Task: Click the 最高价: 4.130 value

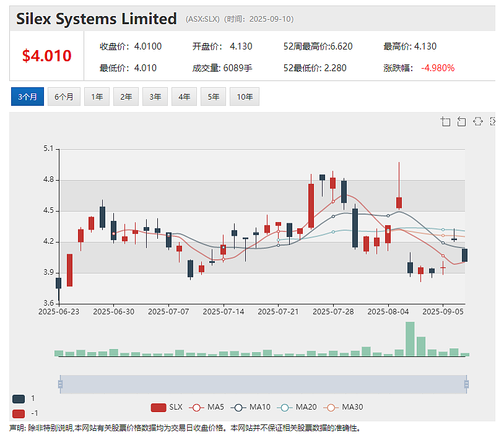Action: (x=410, y=46)
